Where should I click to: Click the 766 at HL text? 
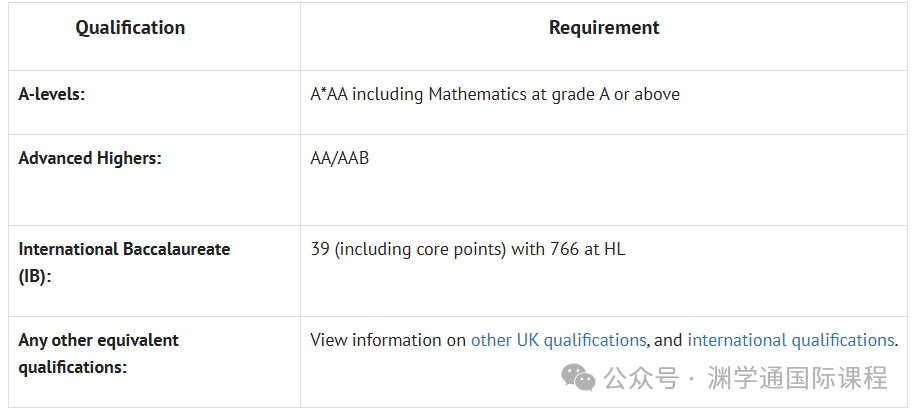(587, 250)
